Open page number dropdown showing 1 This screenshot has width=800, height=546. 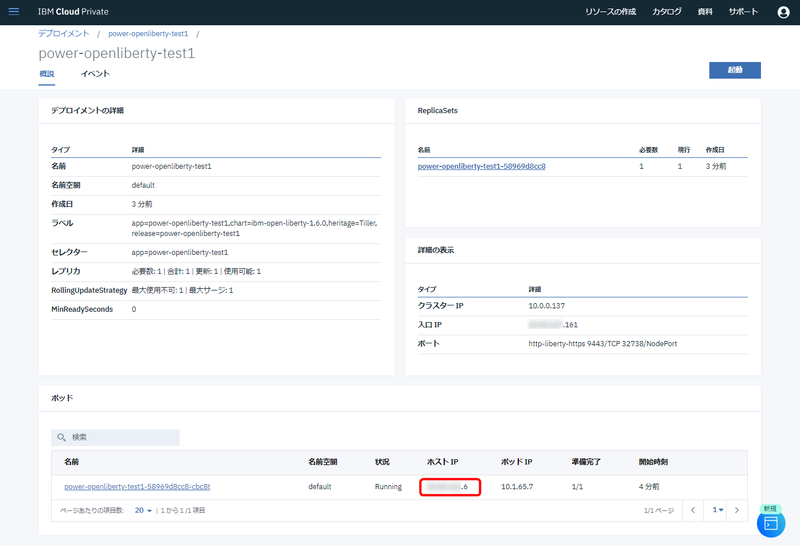(718, 510)
